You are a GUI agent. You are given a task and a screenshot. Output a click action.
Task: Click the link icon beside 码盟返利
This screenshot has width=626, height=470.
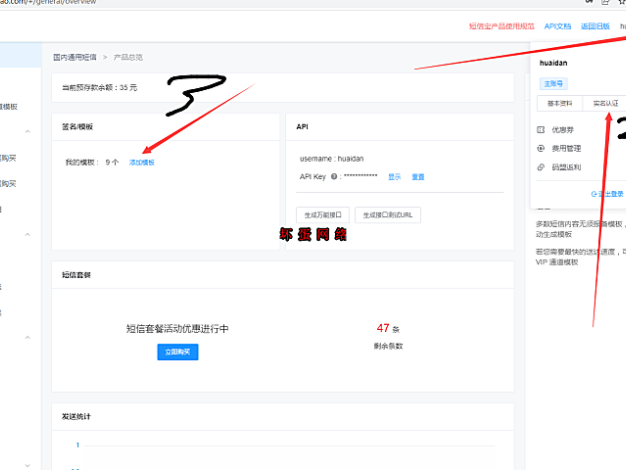tap(541, 167)
